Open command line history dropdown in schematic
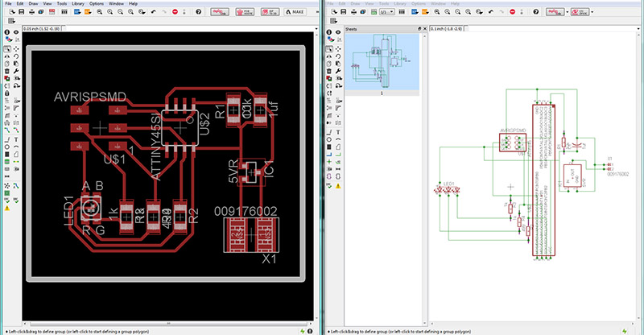The width and height of the screenshot is (644, 335). 639,29
